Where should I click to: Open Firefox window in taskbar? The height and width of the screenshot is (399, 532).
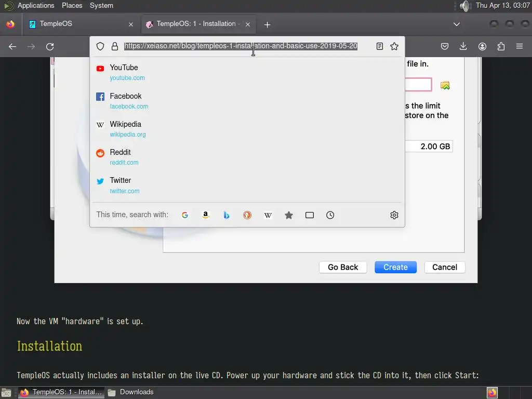(61, 392)
